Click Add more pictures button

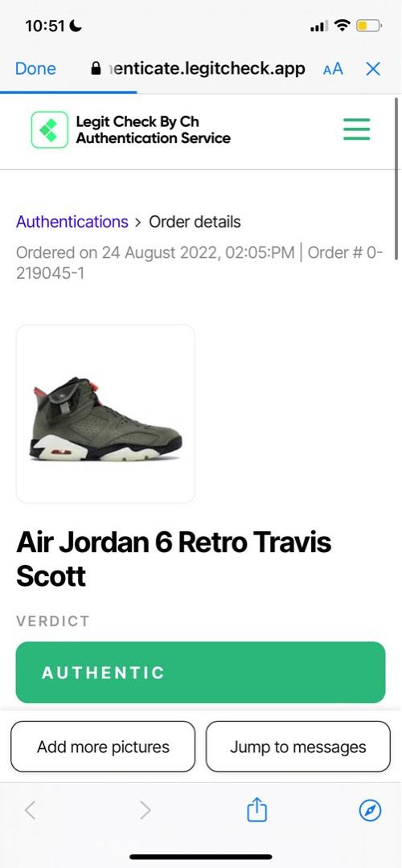[103, 746]
